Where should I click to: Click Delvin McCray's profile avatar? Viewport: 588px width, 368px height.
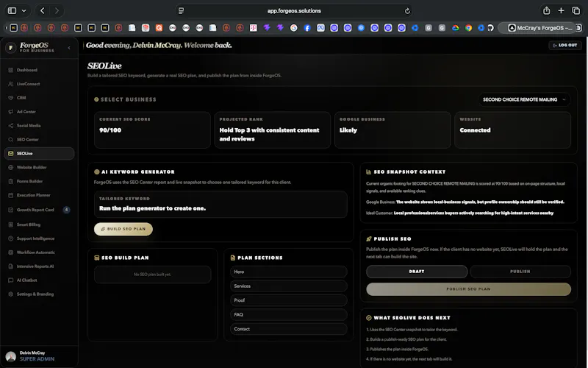11,356
